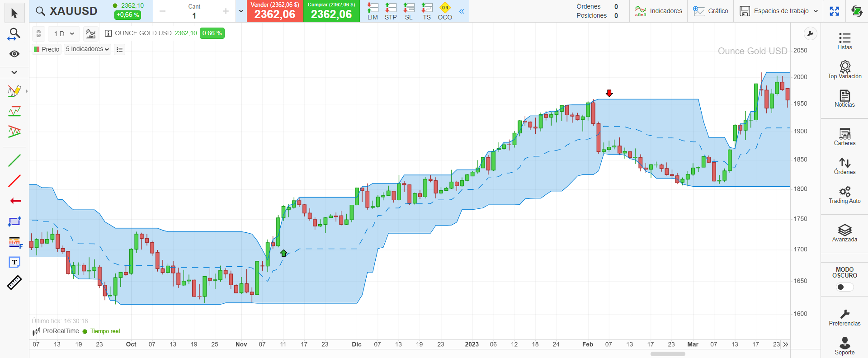
Task: Select TS trailing stop order
Action: click(427, 11)
